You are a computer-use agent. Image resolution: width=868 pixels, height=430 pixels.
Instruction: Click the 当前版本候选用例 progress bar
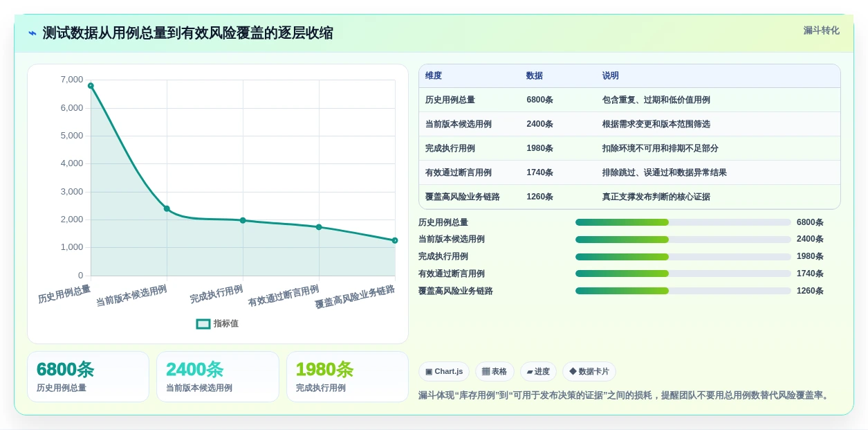coord(683,240)
